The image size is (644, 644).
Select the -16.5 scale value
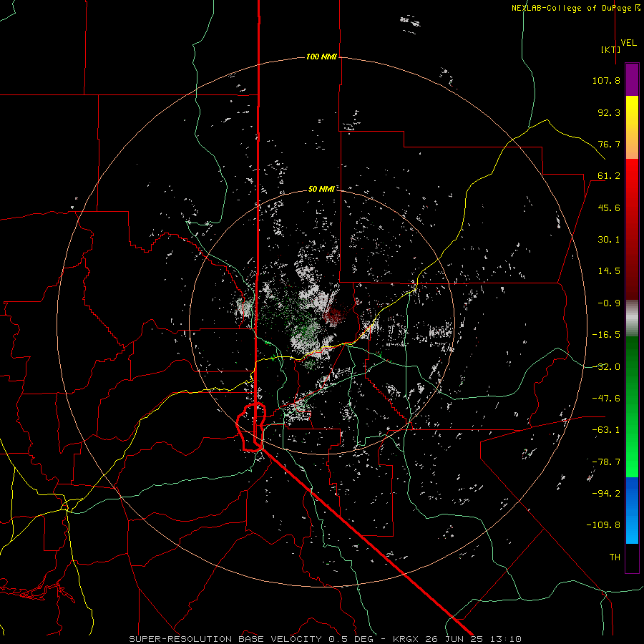pos(606,335)
